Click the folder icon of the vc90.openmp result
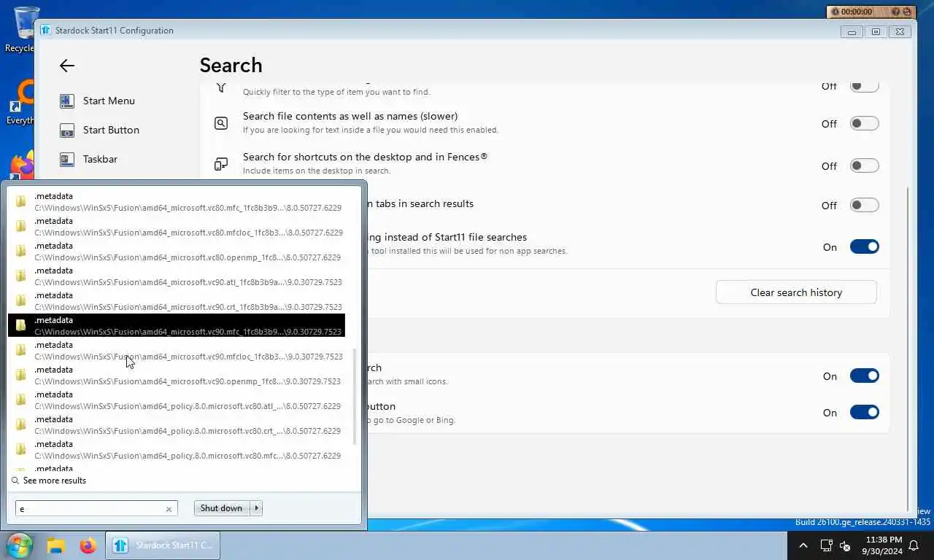934x560 pixels. click(20, 375)
